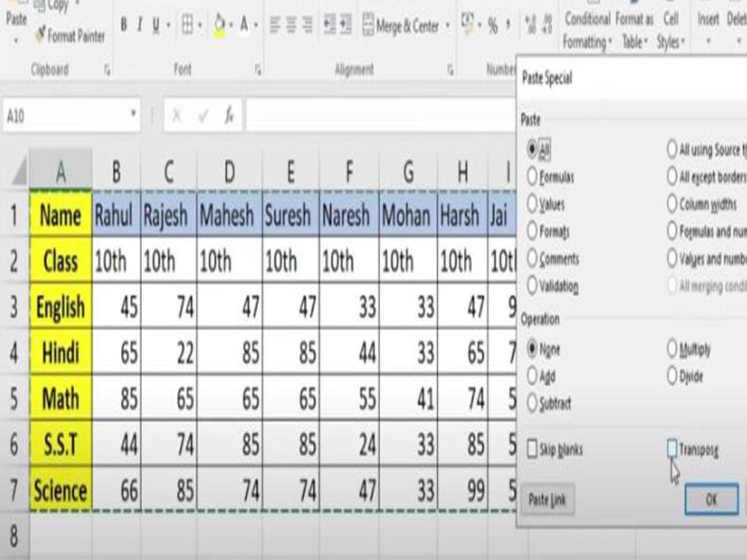747x560 pixels.
Task: Click the Format Painter brush icon
Action: [41, 34]
